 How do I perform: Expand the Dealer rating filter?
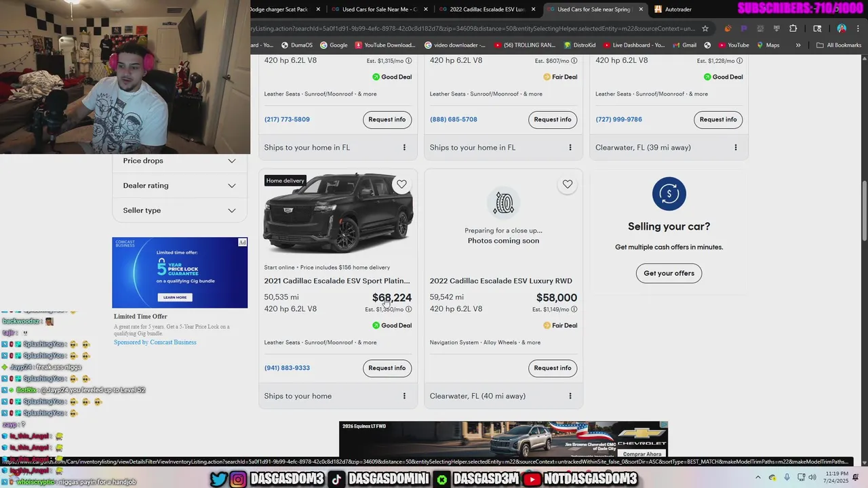[180, 186]
